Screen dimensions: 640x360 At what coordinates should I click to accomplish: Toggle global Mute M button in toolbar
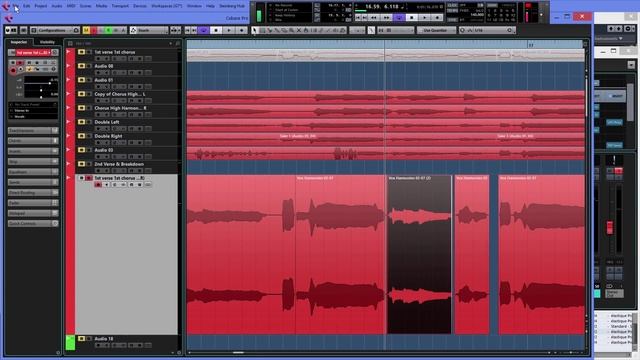86,30
